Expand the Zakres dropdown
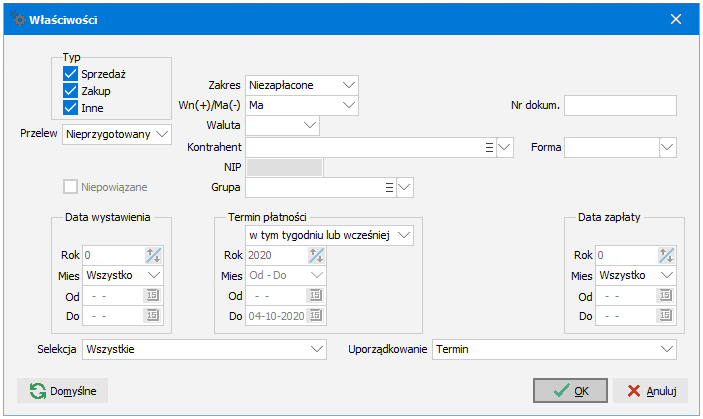Screen dimensions: 703x419 [302, 85]
